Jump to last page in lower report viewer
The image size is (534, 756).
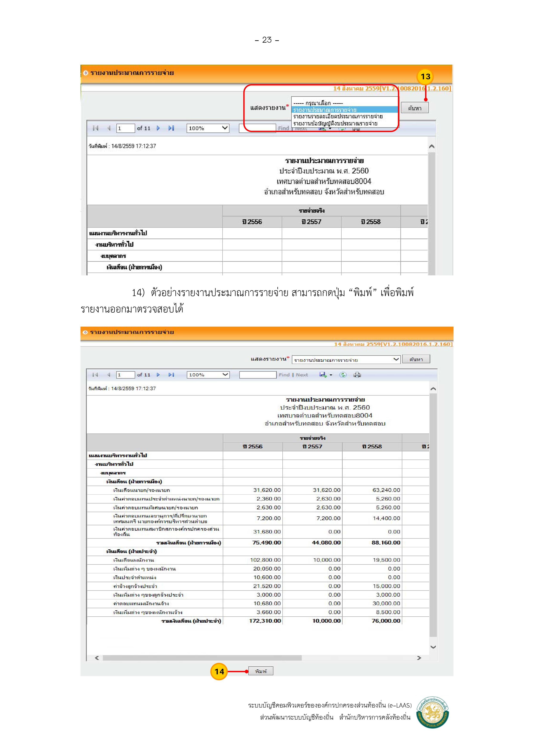click(171, 375)
